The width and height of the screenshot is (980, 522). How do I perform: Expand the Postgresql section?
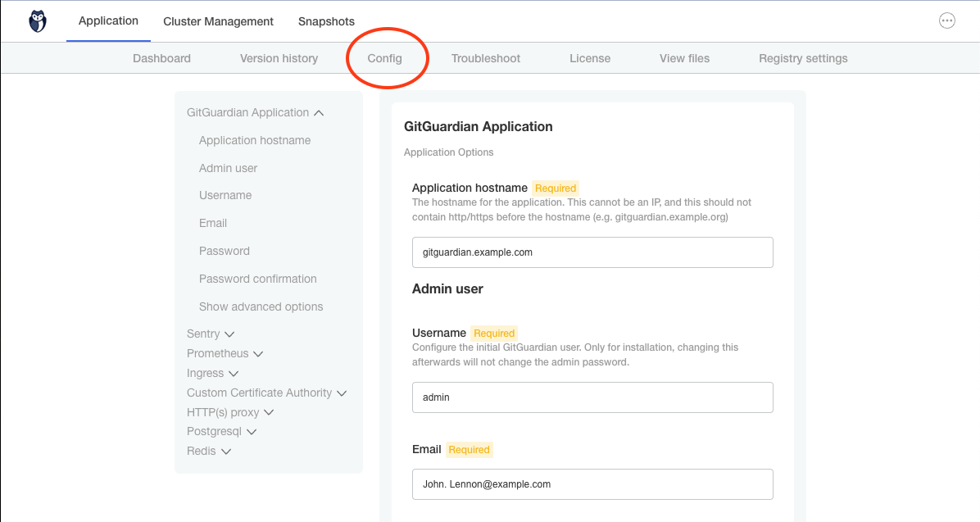point(221,431)
